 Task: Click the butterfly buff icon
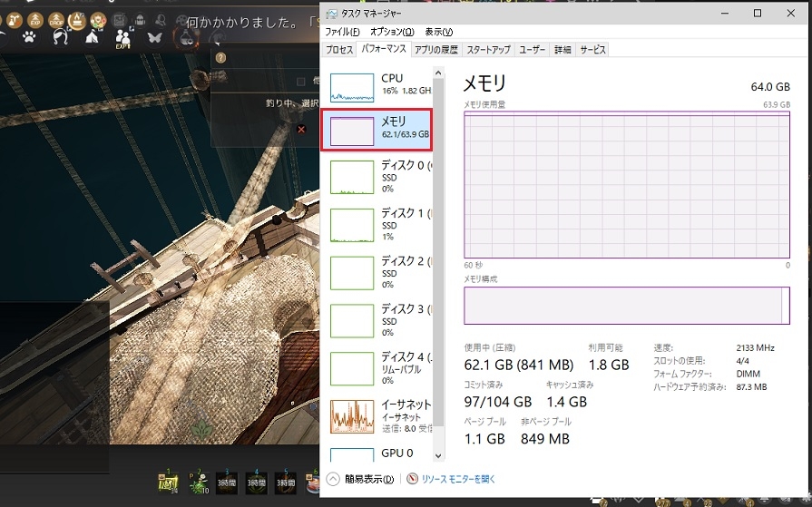pyautogui.click(x=153, y=38)
